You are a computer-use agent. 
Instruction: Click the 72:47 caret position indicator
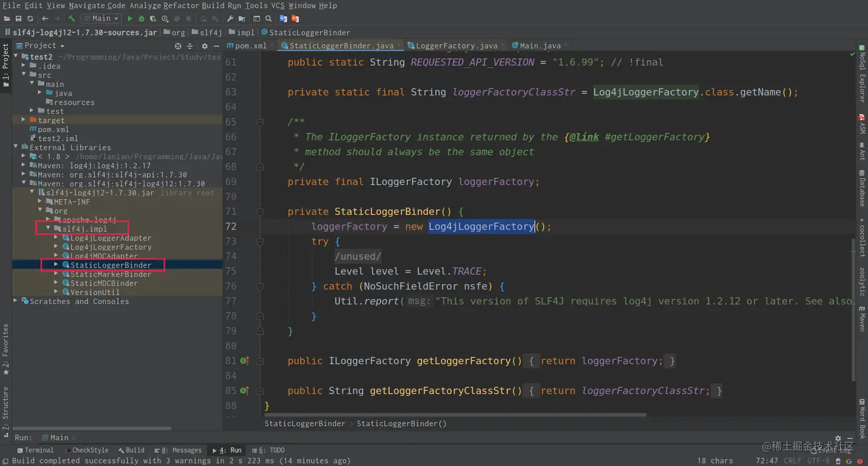pos(767,461)
